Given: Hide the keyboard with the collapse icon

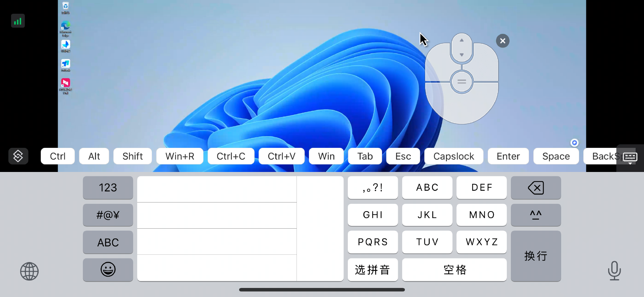Looking at the screenshot, I should (630, 158).
